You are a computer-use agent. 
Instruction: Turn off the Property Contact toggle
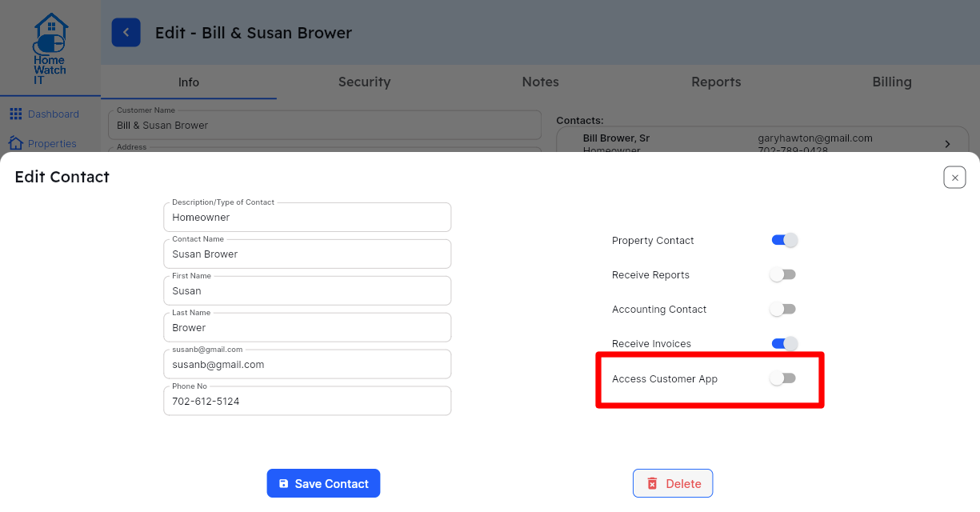pyautogui.click(x=784, y=240)
